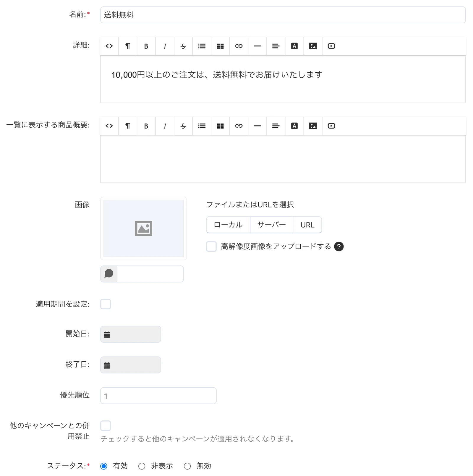Insert horizontal line in 商品概要 editor
This screenshot has width=473, height=476.
tap(257, 126)
